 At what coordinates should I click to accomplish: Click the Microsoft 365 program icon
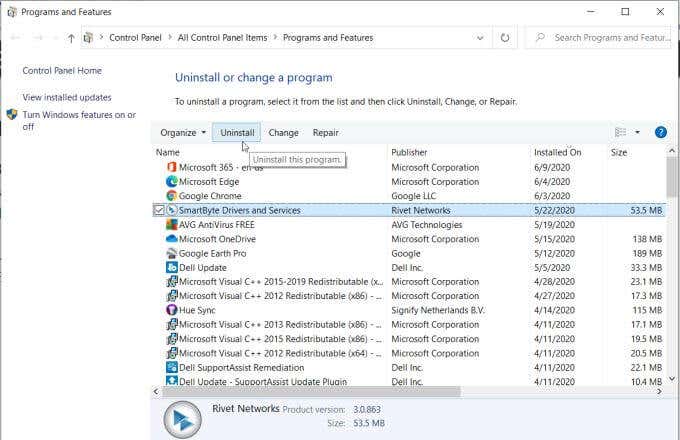tap(172, 167)
